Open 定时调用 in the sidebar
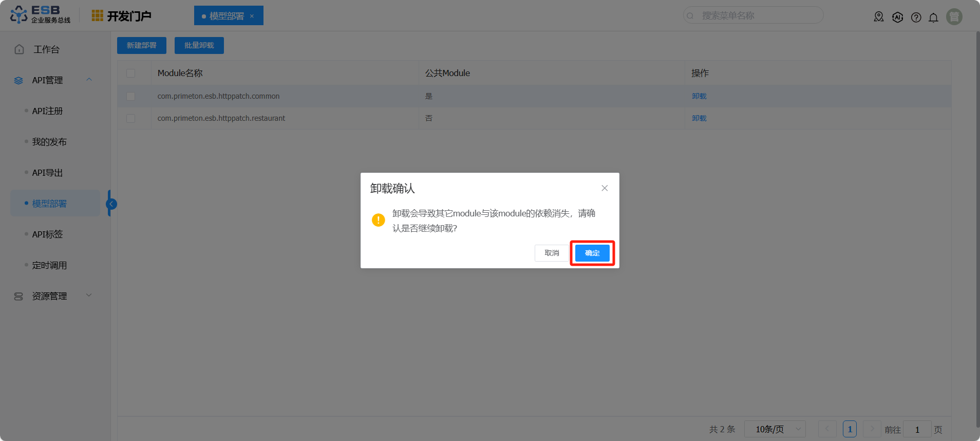 pyautogui.click(x=49, y=265)
